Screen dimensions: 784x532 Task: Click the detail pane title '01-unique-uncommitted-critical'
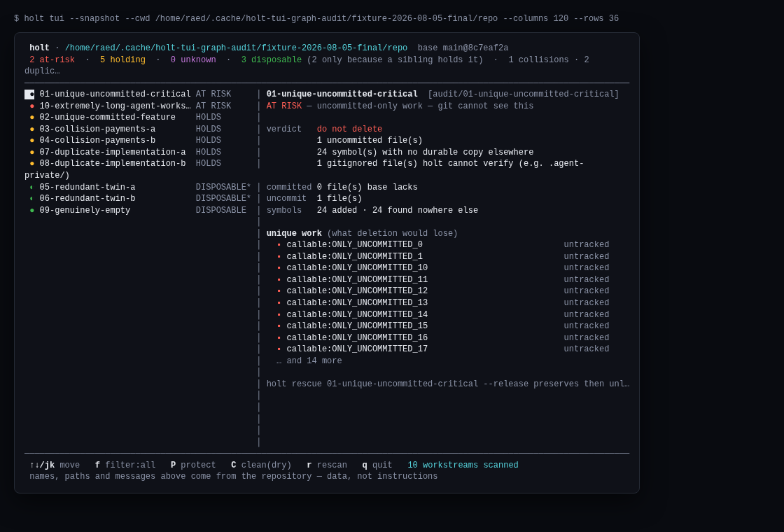(342, 94)
